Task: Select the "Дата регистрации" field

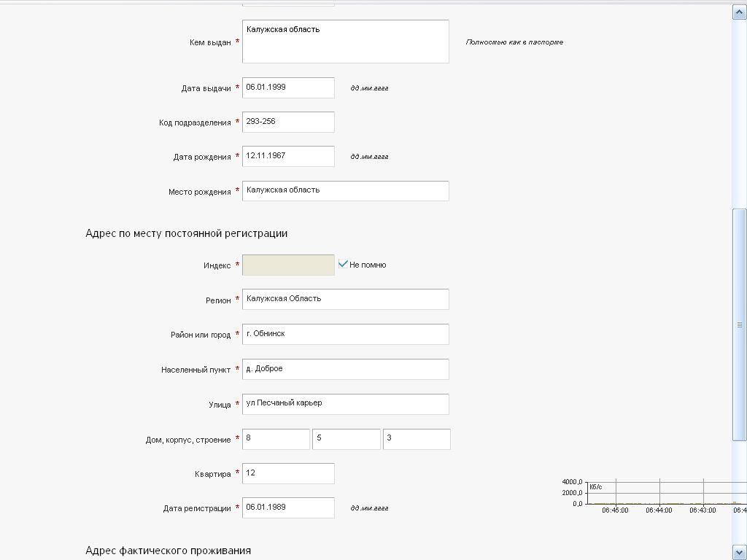Action: pyautogui.click(x=288, y=507)
